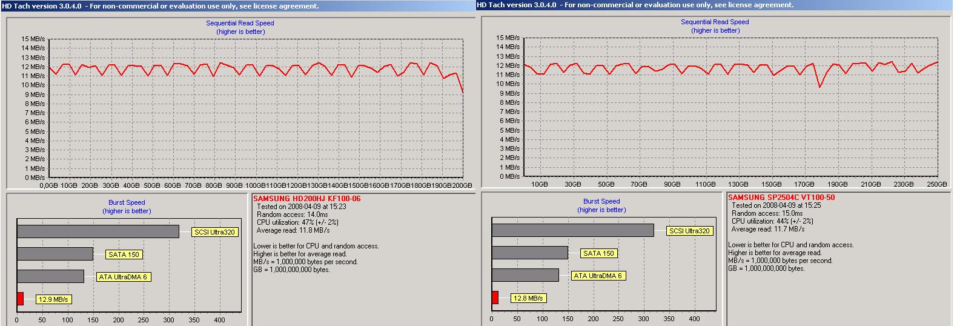
Task: Click 'Random access: 15.0ms' text
Action: tap(767, 213)
